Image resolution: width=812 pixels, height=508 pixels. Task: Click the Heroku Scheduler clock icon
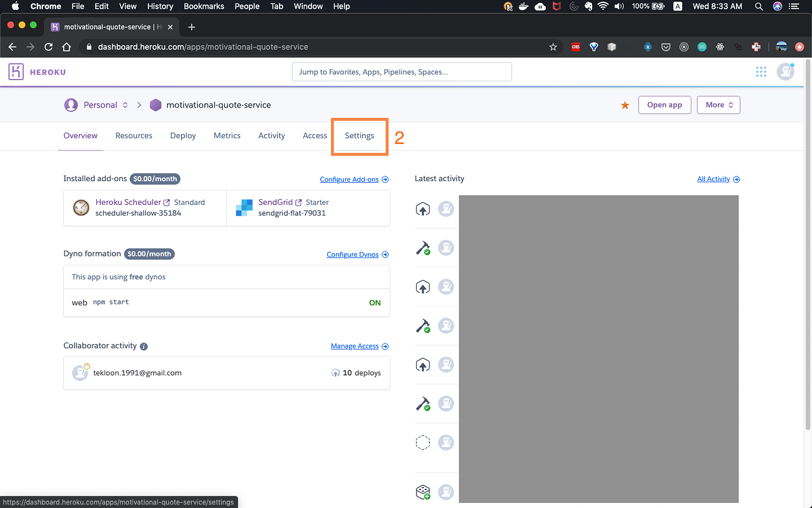[x=81, y=207]
